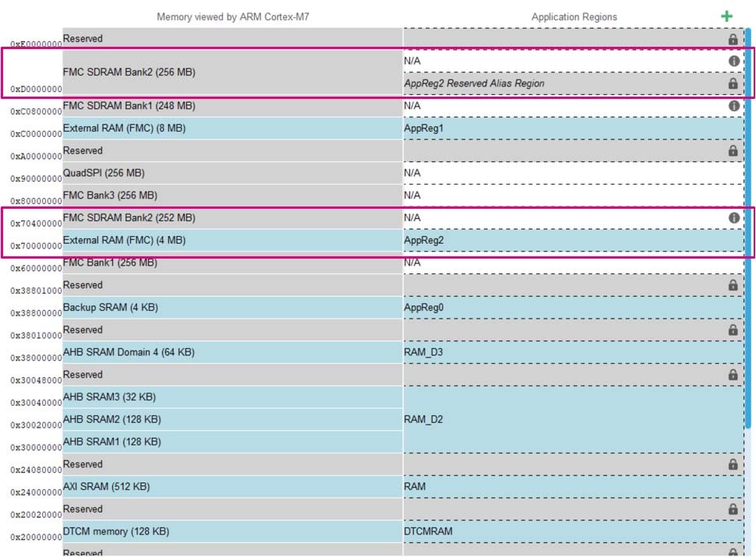The height and width of the screenshot is (557, 756).
Task: Click N/A region beside FMC Bank1 (256 MB)
Action: (574, 263)
